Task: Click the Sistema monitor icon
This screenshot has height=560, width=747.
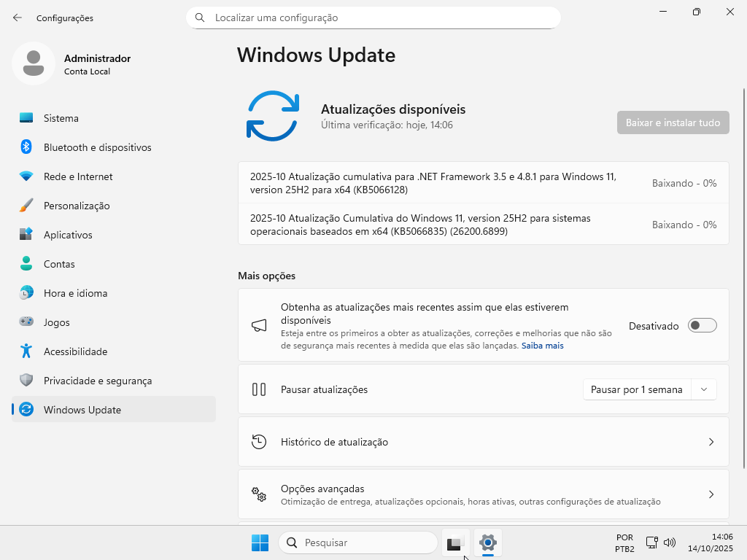Action: (x=26, y=117)
